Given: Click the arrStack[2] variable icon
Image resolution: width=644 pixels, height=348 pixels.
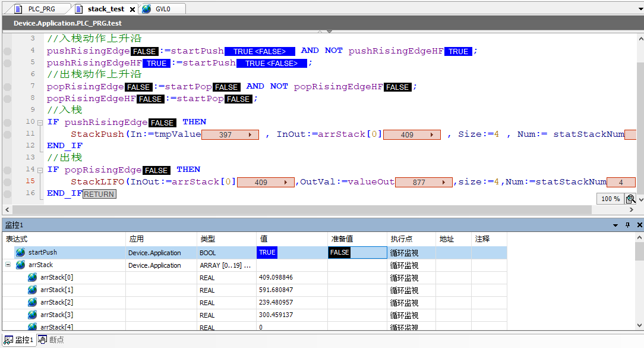Looking at the screenshot, I should pos(33,302).
